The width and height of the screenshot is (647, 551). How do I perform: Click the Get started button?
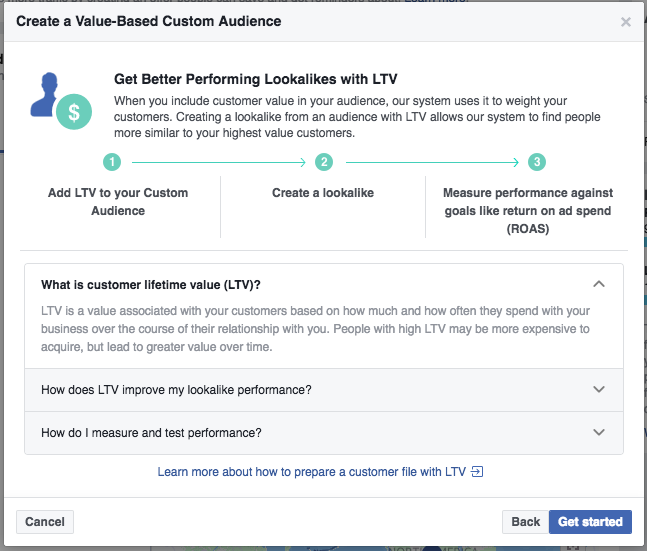pyautogui.click(x=590, y=521)
